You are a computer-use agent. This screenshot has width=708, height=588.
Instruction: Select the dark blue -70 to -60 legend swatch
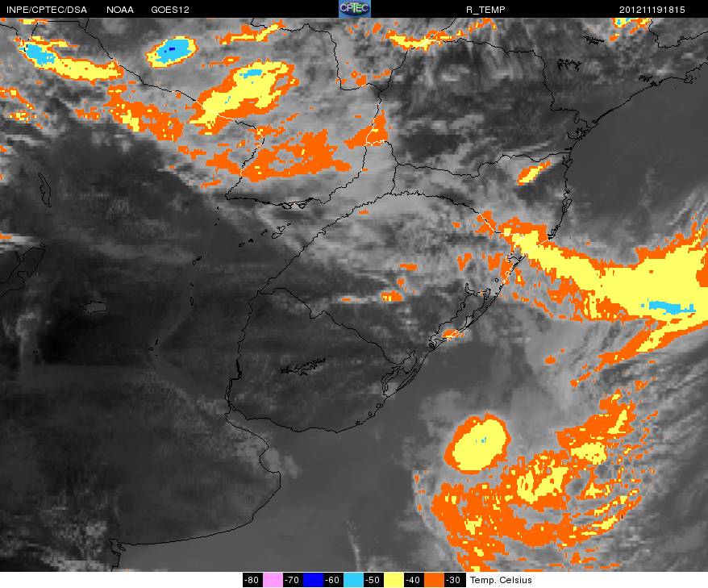click(314, 580)
